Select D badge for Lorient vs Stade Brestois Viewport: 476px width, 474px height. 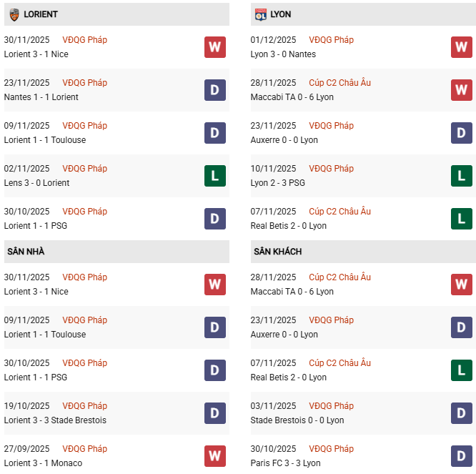214,413
